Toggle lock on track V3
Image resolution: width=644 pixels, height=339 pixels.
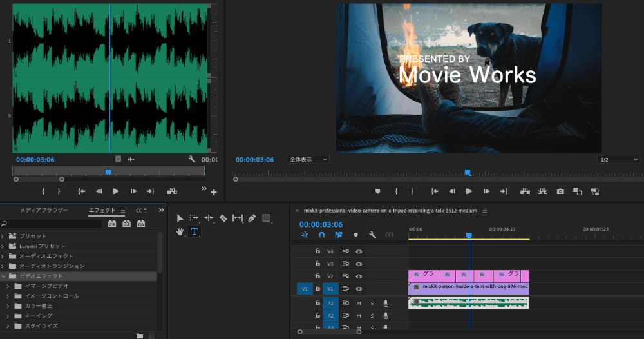pos(317,264)
